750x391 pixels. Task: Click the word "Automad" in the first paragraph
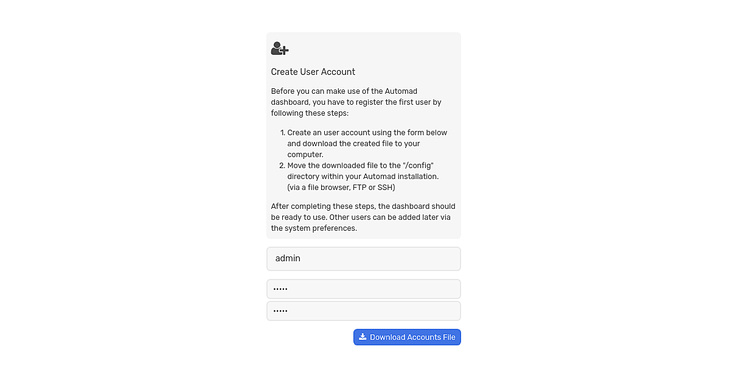(x=401, y=91)
